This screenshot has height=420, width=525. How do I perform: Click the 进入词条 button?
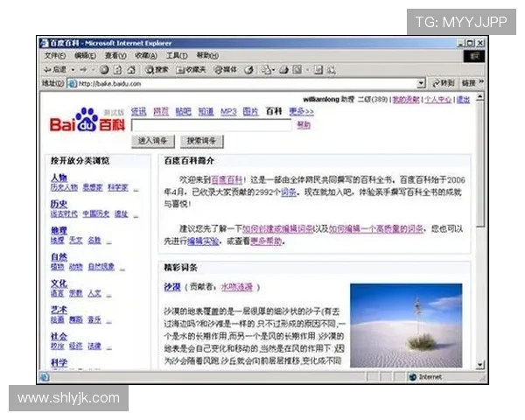pyautogui.click(x=152, y=141)
